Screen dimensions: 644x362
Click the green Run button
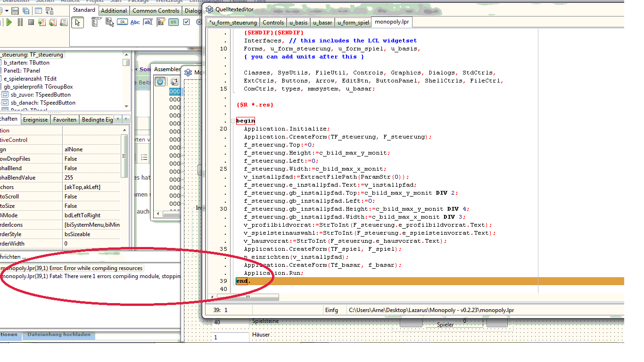click(x=9, y=22)
